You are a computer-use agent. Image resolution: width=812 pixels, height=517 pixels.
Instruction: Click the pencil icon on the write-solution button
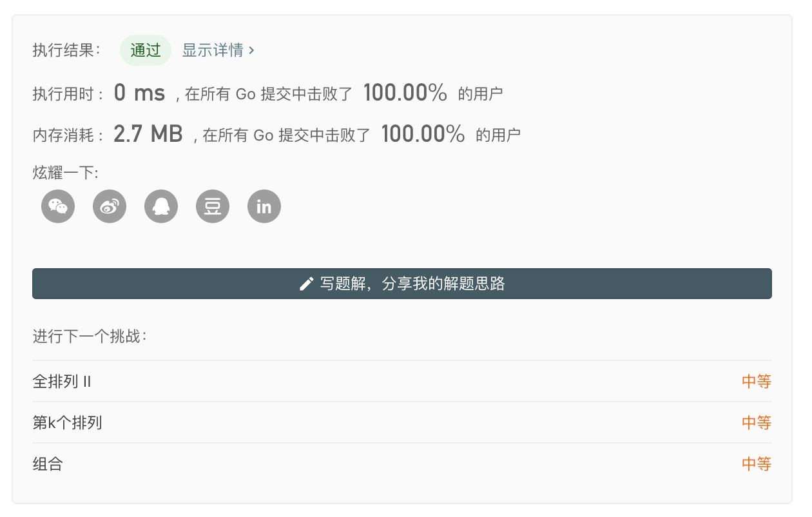coord(307,284)
